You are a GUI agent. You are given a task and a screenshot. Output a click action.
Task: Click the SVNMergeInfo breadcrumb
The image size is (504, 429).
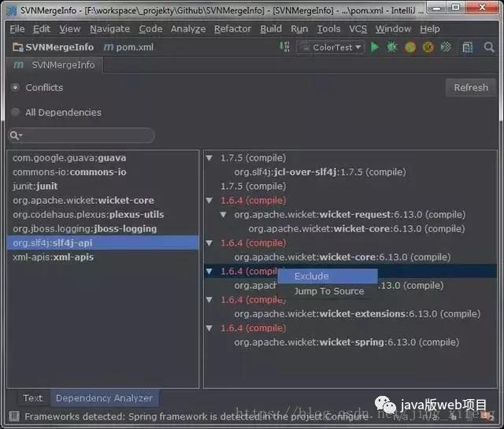coord(60,47)
